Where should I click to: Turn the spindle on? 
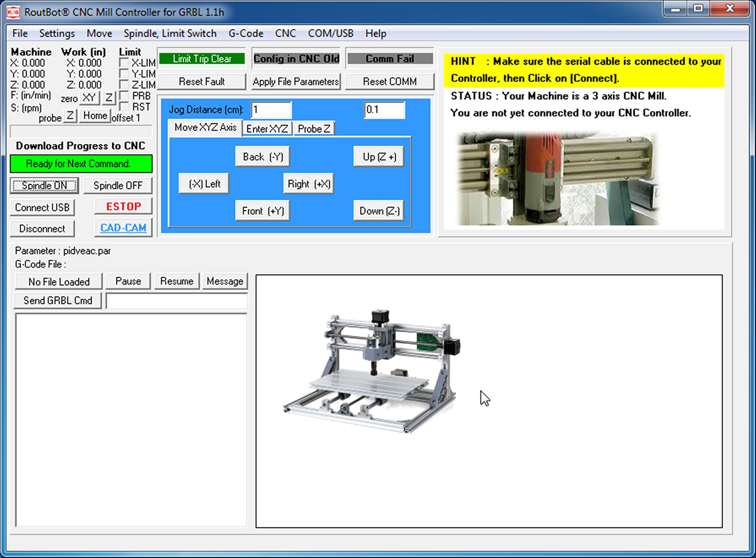44,185
